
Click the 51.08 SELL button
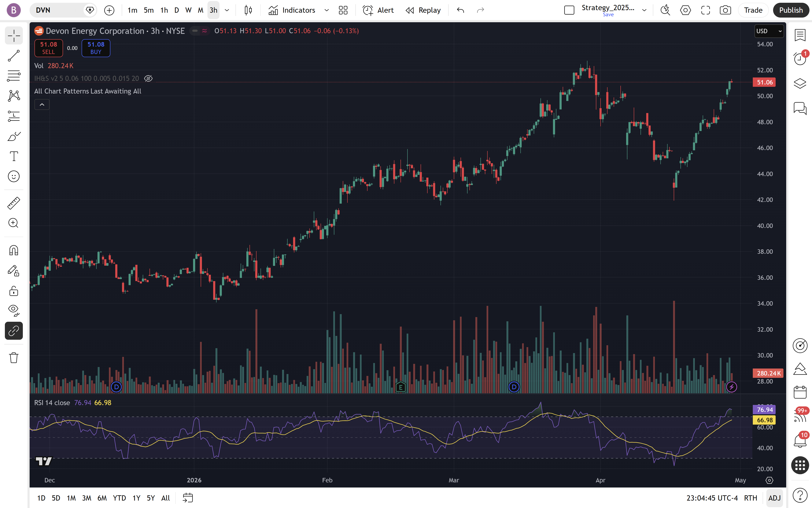[x=49, y=48]
